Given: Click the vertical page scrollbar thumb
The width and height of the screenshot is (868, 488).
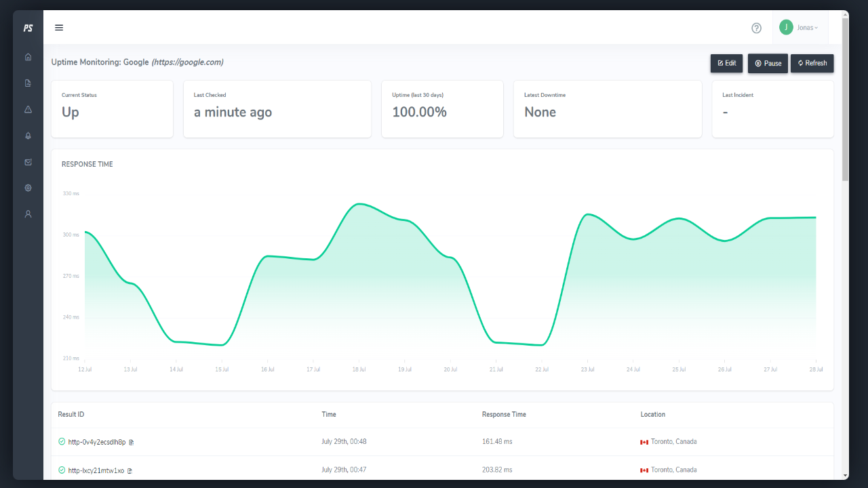Looking at the screenshot, I should (x=845, y=98).
